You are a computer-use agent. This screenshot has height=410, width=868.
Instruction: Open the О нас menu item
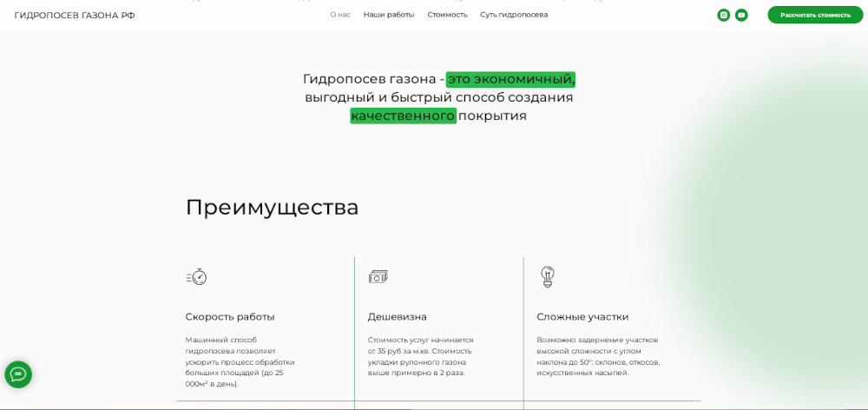(x=340, y=15)
